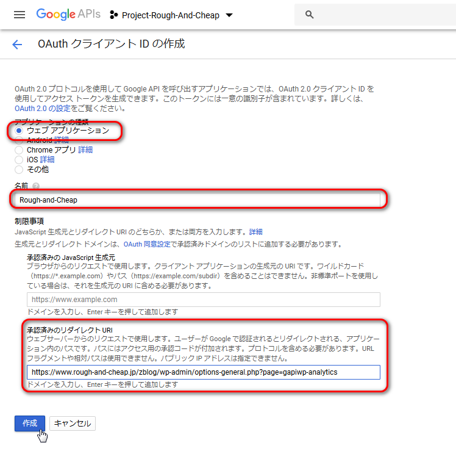Focus the name field Rough-and-Cheap
The image size is (456, 476).
198,200
